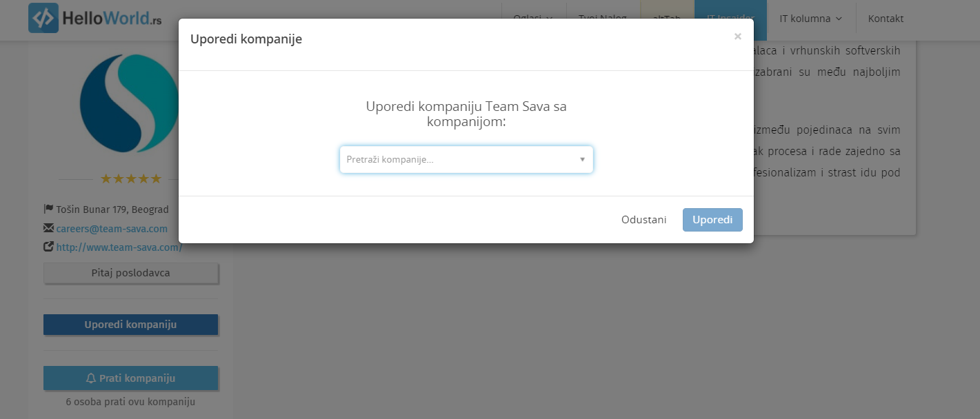Go to the Kontakt page
This screenshot has width=980, height=419.
tap(886, 19)
